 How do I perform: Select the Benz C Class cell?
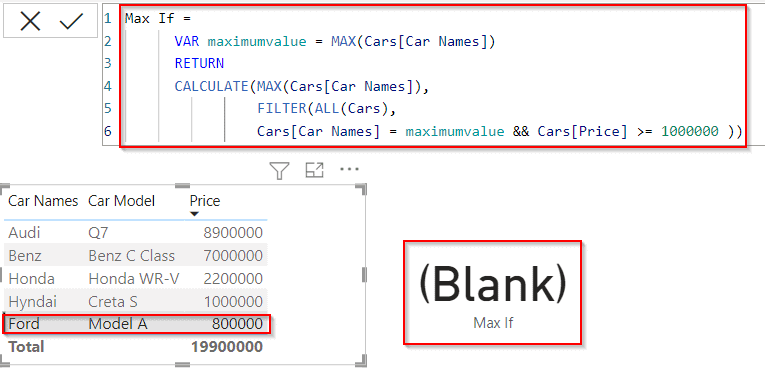[x=132, y=256]
